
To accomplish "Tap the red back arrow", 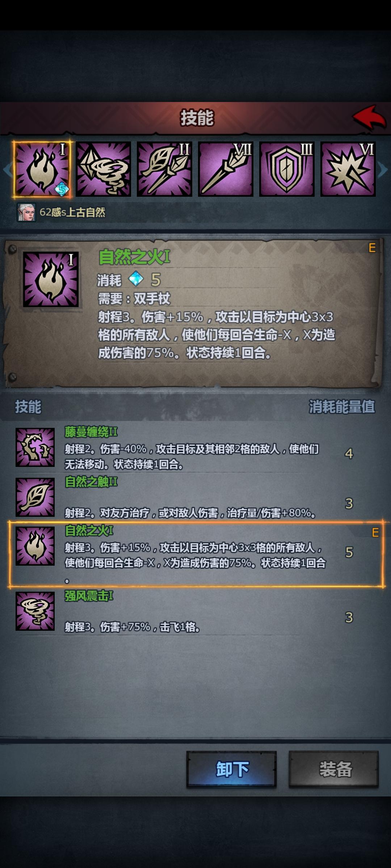I will pos(369,117).
